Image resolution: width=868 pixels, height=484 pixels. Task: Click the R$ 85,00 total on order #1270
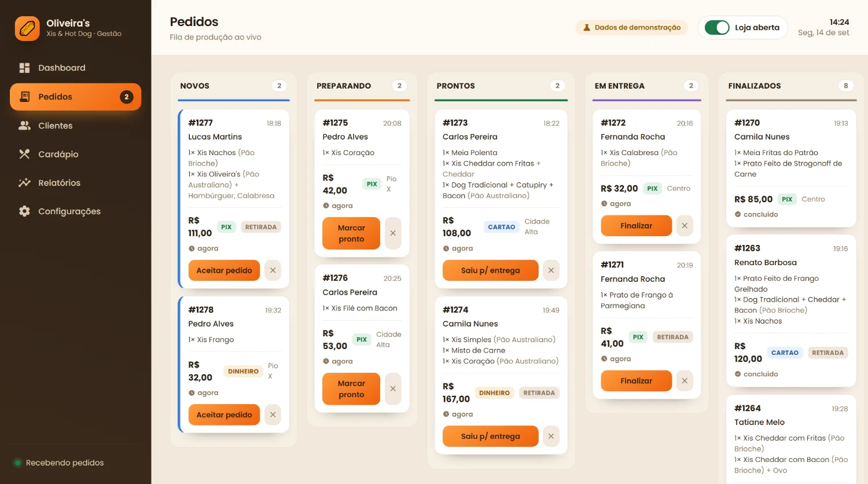pyautogui.click(x=753, y=199)
